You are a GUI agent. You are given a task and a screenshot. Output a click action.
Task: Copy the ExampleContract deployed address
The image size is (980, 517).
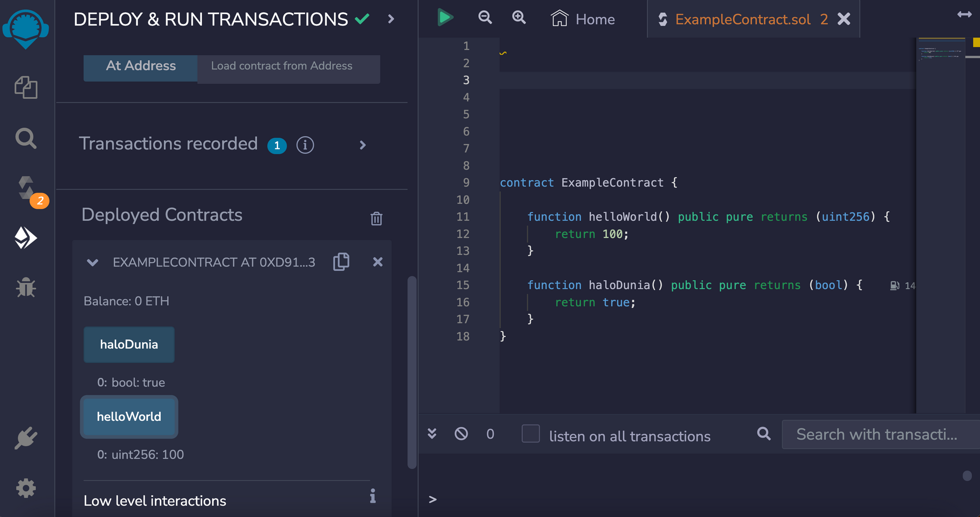tap(341, 262)
